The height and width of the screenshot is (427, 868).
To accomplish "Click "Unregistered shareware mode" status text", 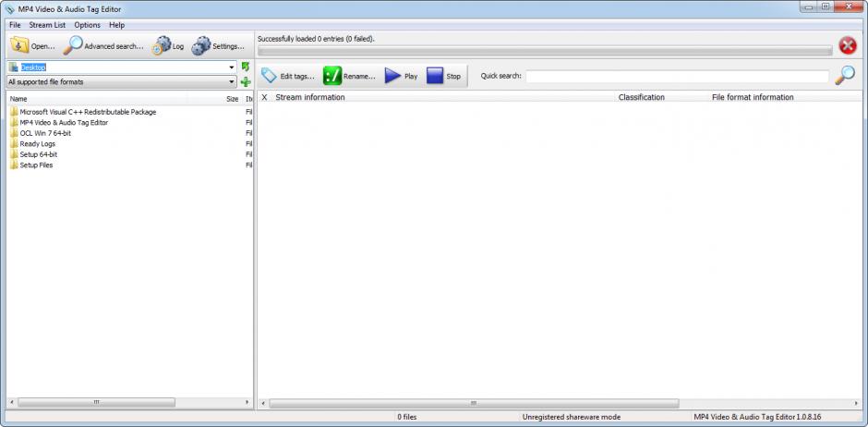I will [x=572, y=417].
